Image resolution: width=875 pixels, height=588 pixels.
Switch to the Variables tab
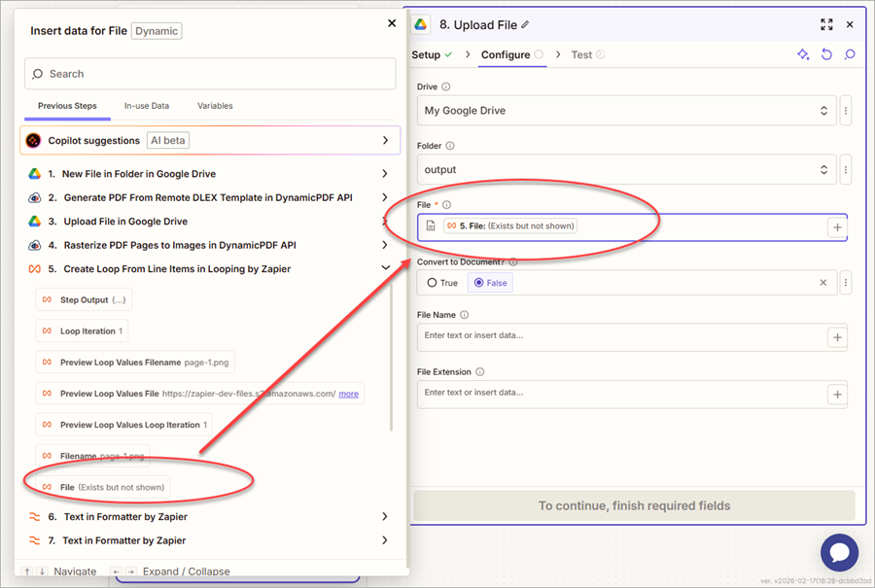click(x=215, y=106)
